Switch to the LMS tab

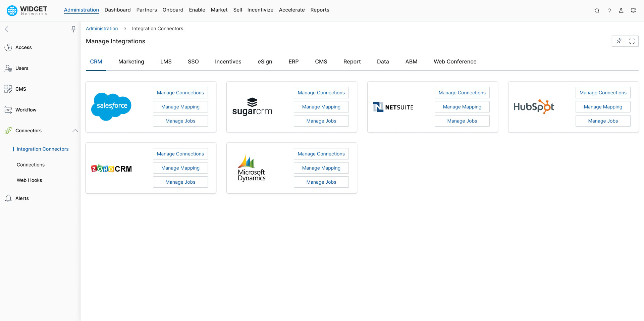tap(166, 62)
